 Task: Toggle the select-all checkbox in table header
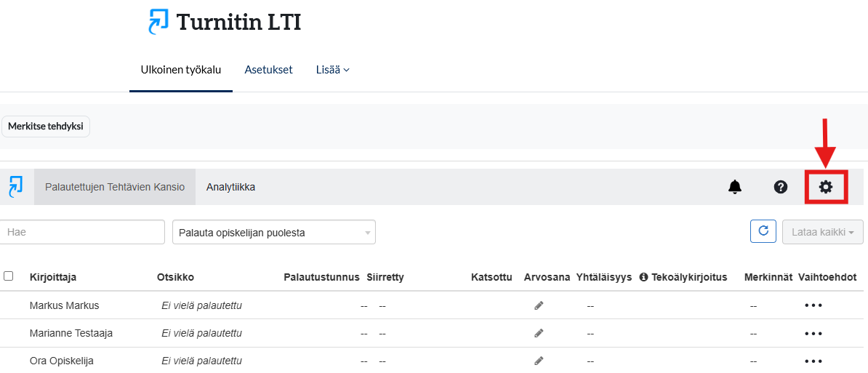(9, 276)
